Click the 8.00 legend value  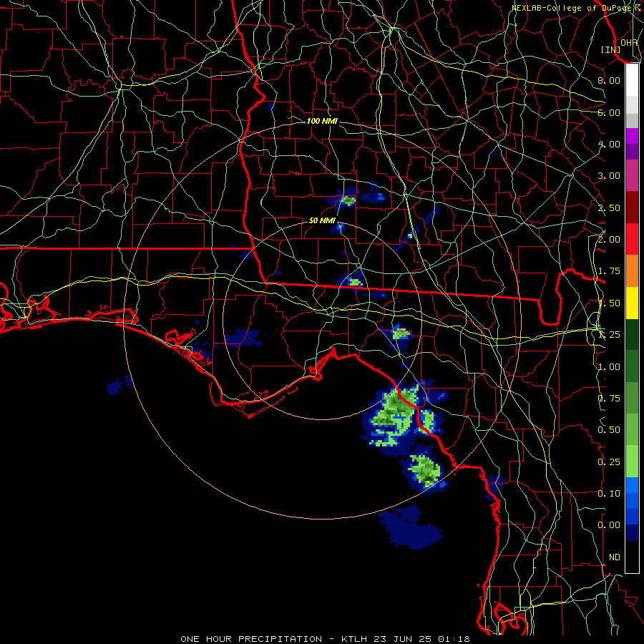(609, 80)
